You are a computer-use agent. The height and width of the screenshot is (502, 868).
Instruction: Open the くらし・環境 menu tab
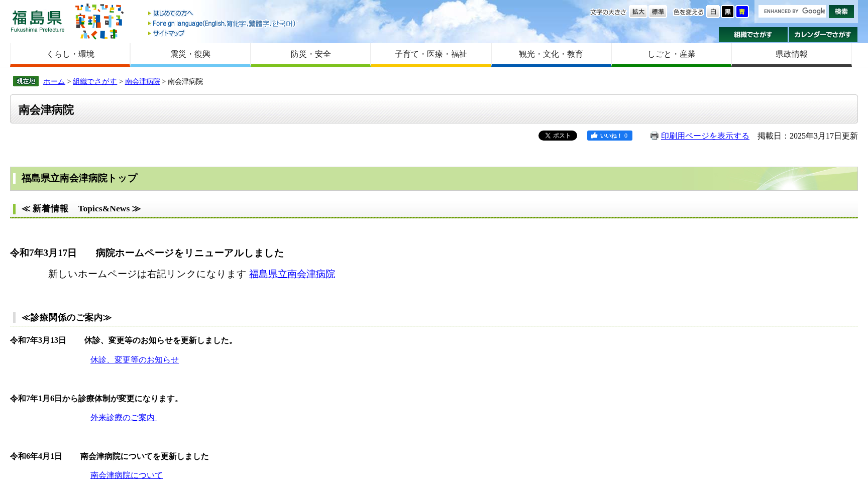coord(70,54)
